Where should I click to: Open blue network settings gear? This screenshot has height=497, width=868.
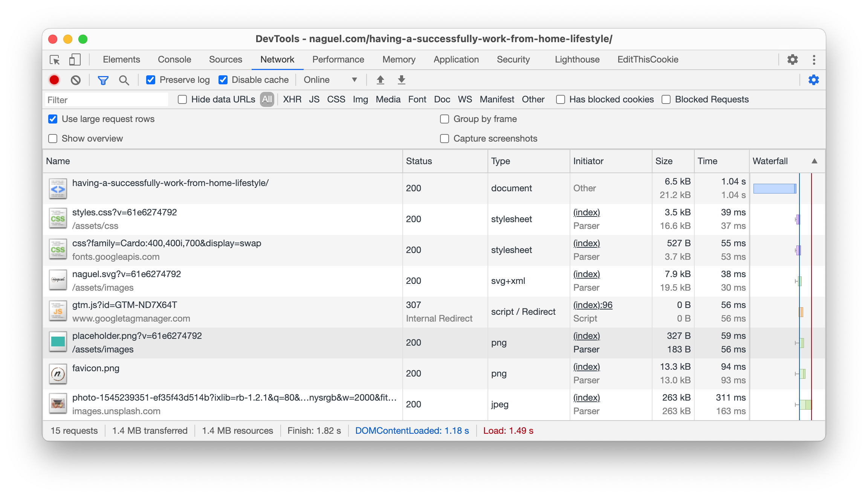[x=813, y=80]
